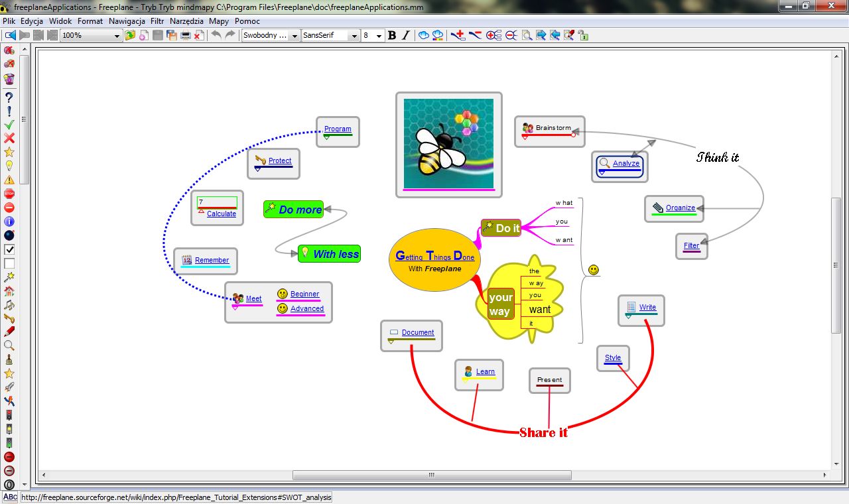
Task: Add the light bulb idea icon
Action: (x=9, y=166)
